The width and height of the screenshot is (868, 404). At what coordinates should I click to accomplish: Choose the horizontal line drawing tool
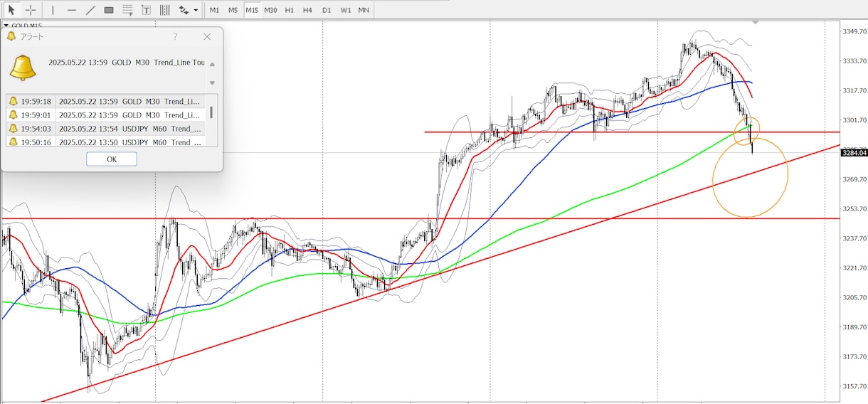click(72, 10)
